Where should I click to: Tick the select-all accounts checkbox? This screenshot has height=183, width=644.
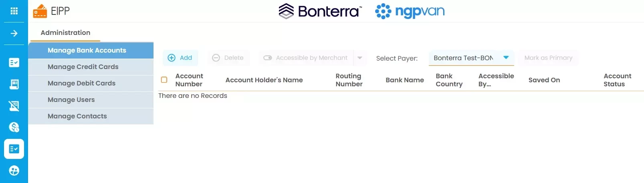(x=164, y=79)
